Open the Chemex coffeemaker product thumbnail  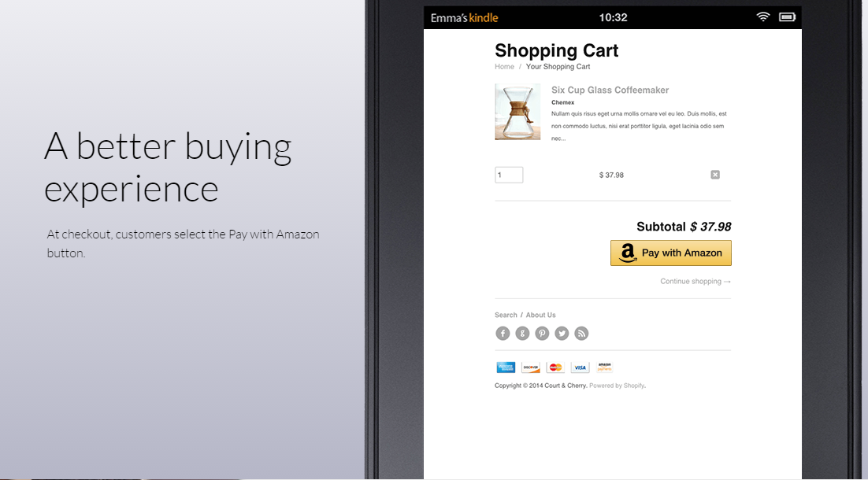point(517,112)
